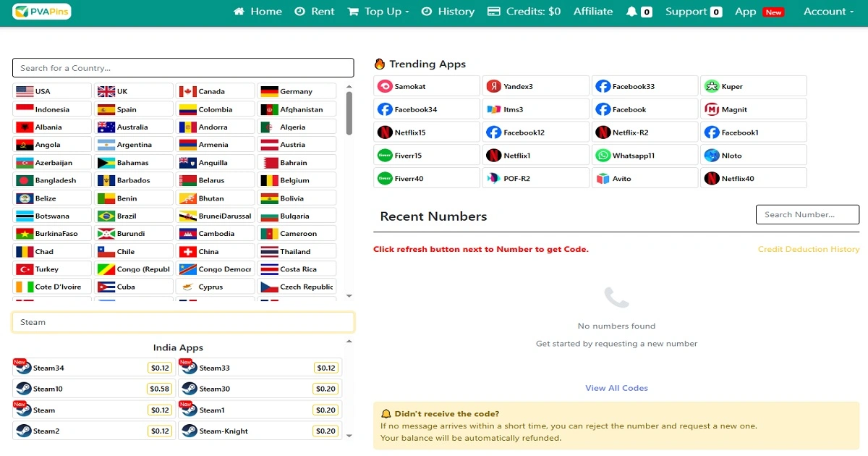Select Turkey in the country list
868x456 pixels.
[52, 269]
